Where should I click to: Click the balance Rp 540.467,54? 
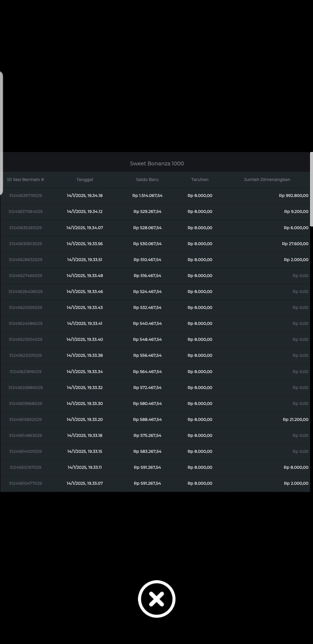pos(147,323)
